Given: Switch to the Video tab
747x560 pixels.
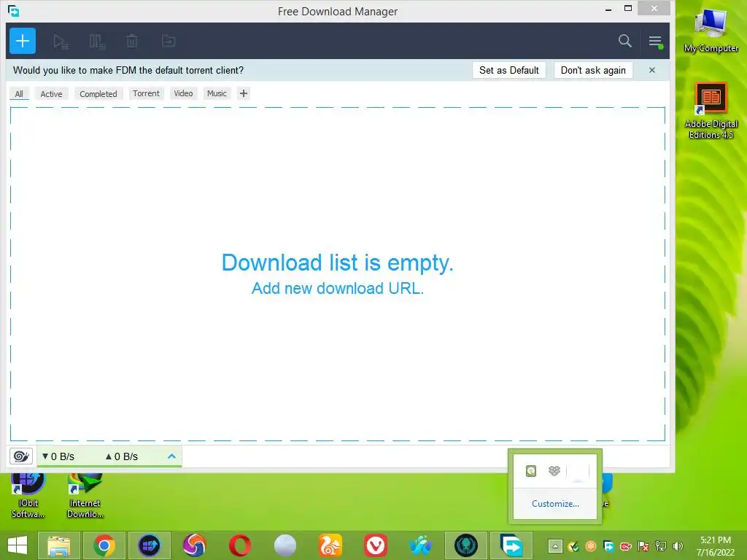Looking at the screenshot, I should tap(183, 93).
